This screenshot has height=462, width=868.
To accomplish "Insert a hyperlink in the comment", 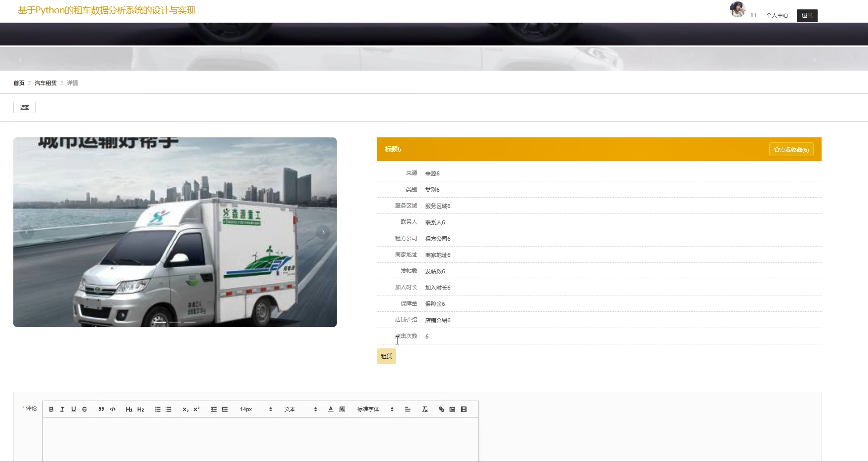I will coord(441,409).
